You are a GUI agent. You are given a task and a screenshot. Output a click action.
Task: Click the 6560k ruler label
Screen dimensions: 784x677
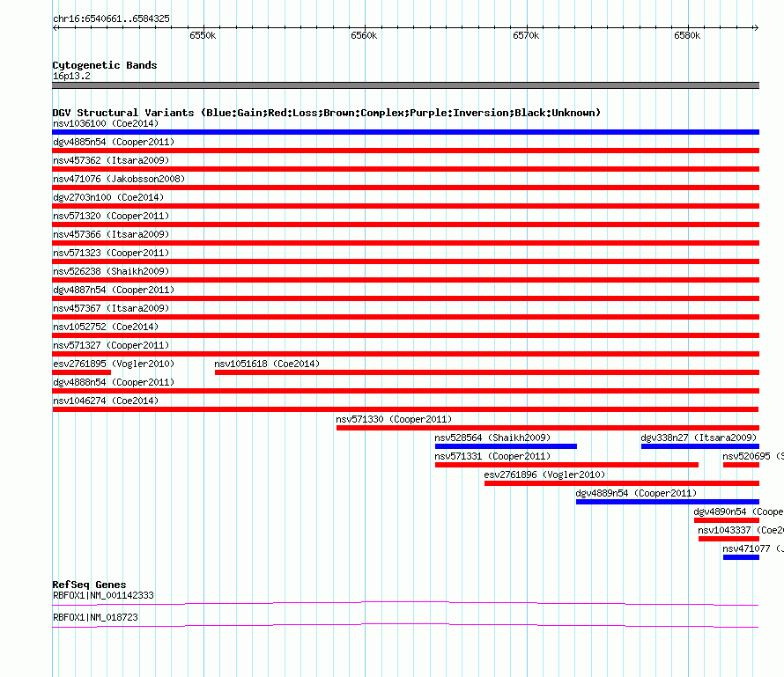[x=364, y=35]
